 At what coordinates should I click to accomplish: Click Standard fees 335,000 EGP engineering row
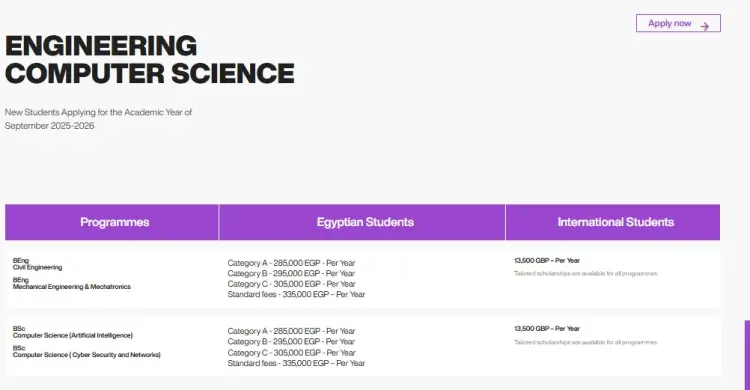296,294
